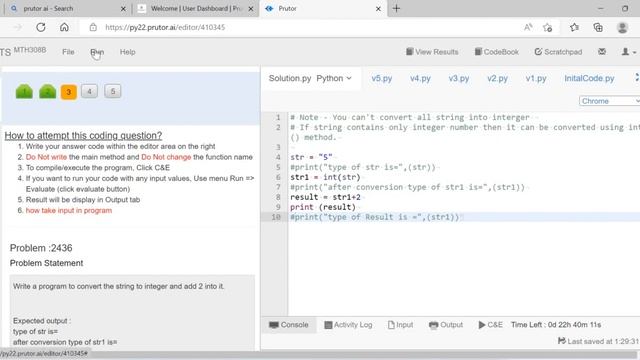Viewport: 640px width, 360px height.
Task: Go to completed problem 2 green badge
Action: tap(47, 91)
